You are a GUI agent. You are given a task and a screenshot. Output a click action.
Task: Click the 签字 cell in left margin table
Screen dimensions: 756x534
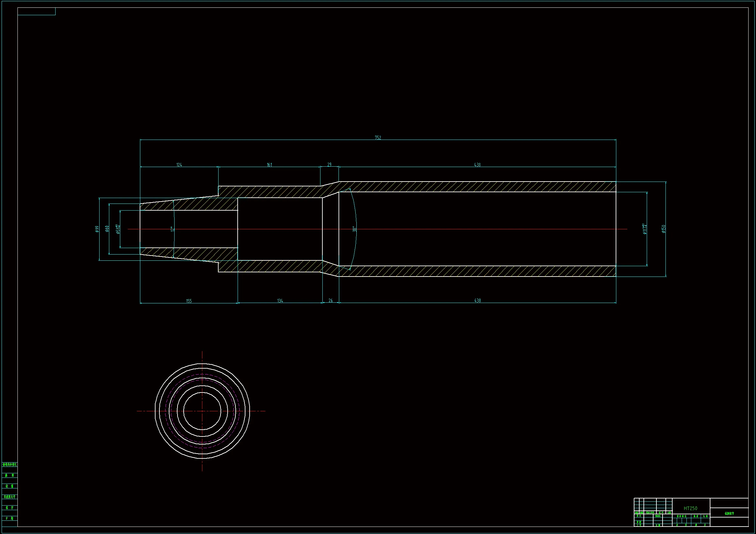coord(10,508)
